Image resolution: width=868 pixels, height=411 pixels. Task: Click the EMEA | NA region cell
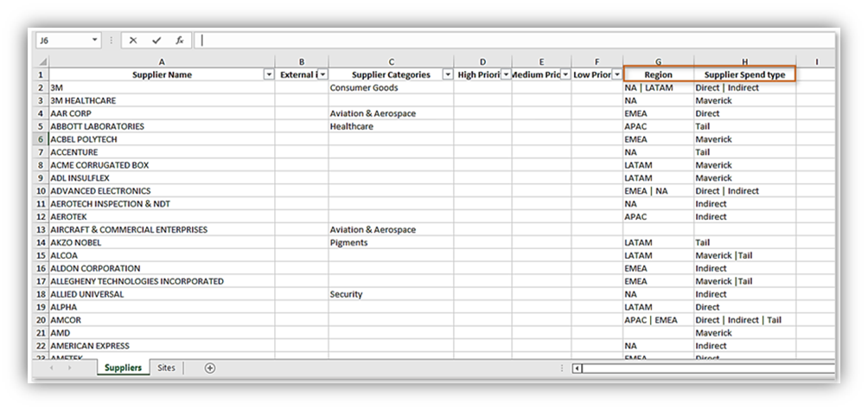[659, 190]
